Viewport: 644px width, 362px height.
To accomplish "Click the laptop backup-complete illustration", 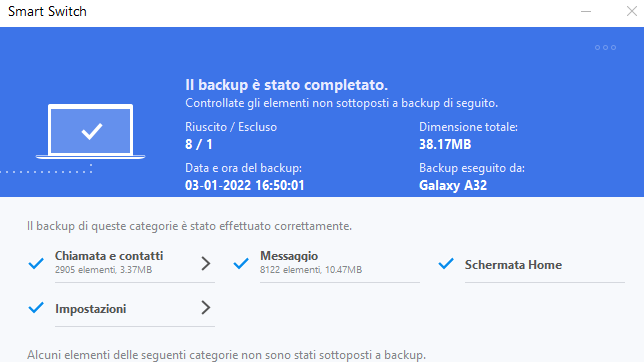I will (x=90, y=131).
